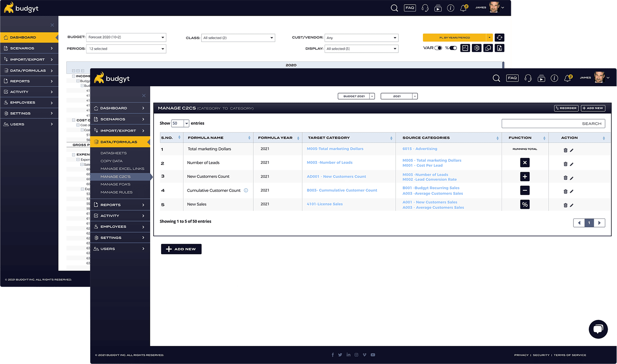617x364 pixels.
Task: Click the Add New button below the table
Action: pyautogui.click(x=181, y=249)
